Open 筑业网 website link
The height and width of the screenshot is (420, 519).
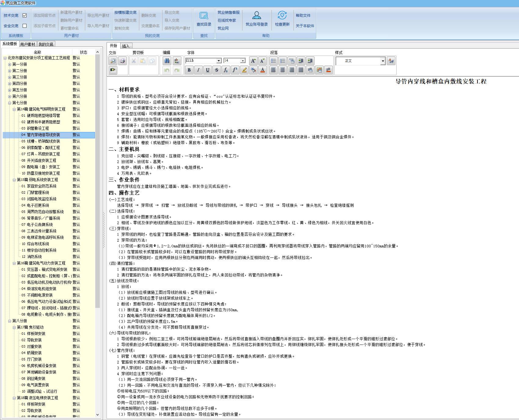coord(223,28)
